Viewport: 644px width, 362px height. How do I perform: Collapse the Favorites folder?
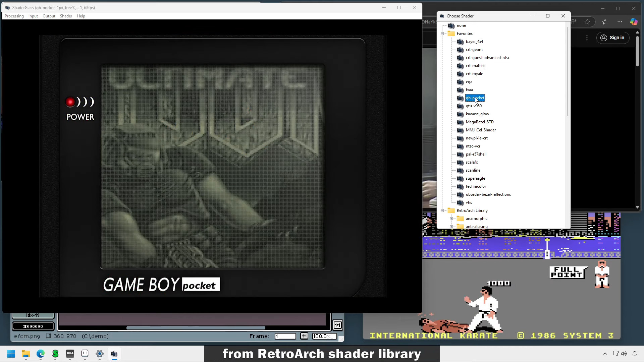click(x=442, y=34)
